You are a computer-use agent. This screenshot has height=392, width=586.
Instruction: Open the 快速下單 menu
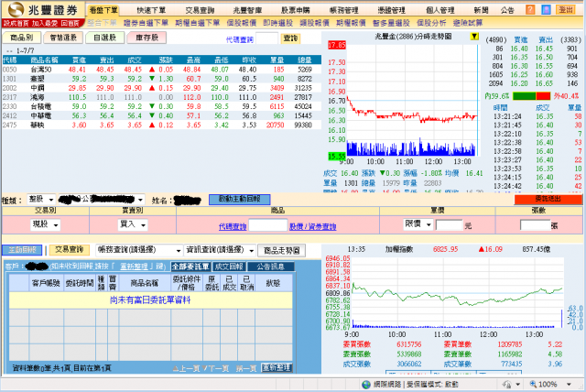coord(151,10)
